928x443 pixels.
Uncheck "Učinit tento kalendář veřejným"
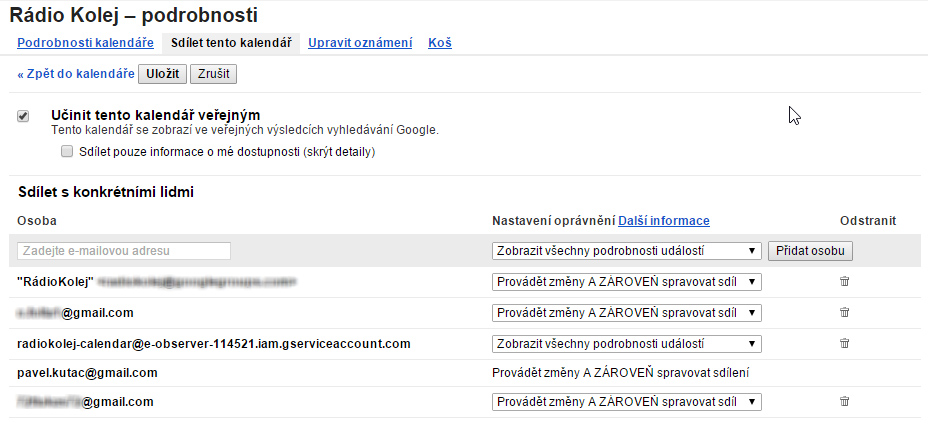pyautogui.click(x=23, y=117)
